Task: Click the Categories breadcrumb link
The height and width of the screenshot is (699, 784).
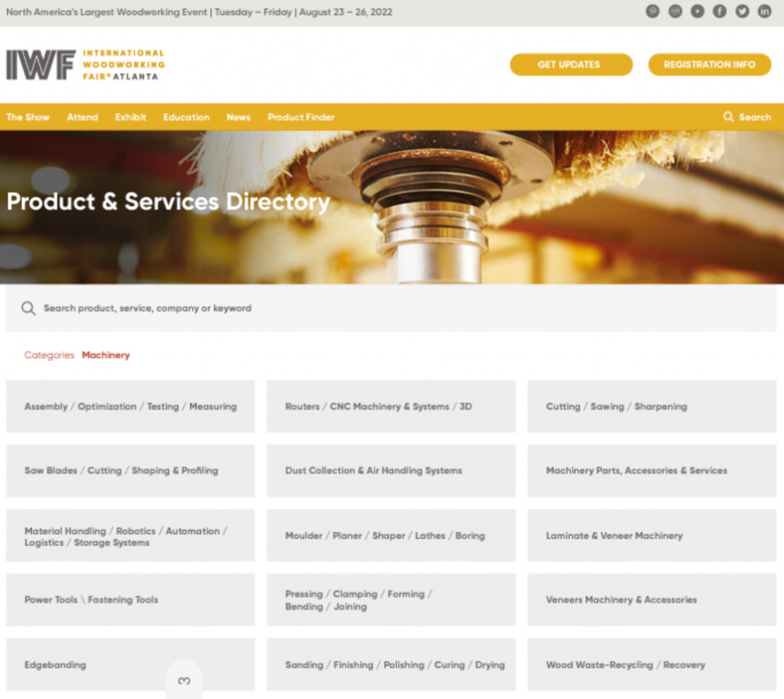Action: click(x=49, y=355)
